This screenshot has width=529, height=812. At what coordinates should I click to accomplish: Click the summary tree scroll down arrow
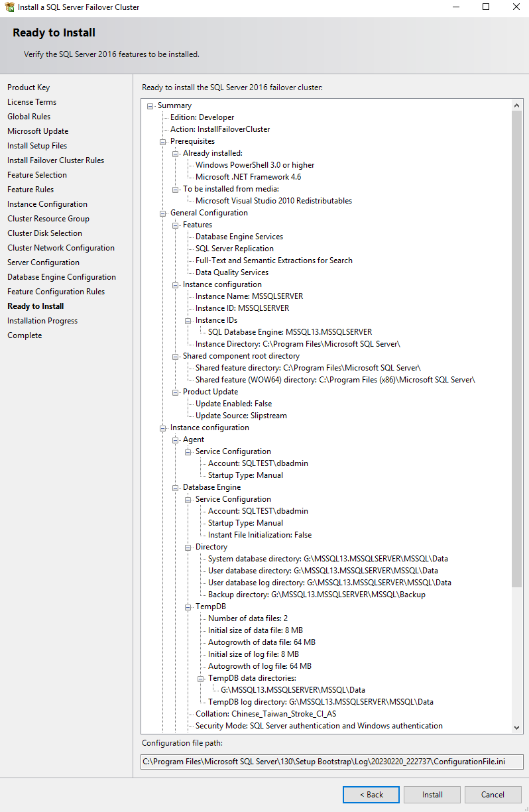[518, 727]
